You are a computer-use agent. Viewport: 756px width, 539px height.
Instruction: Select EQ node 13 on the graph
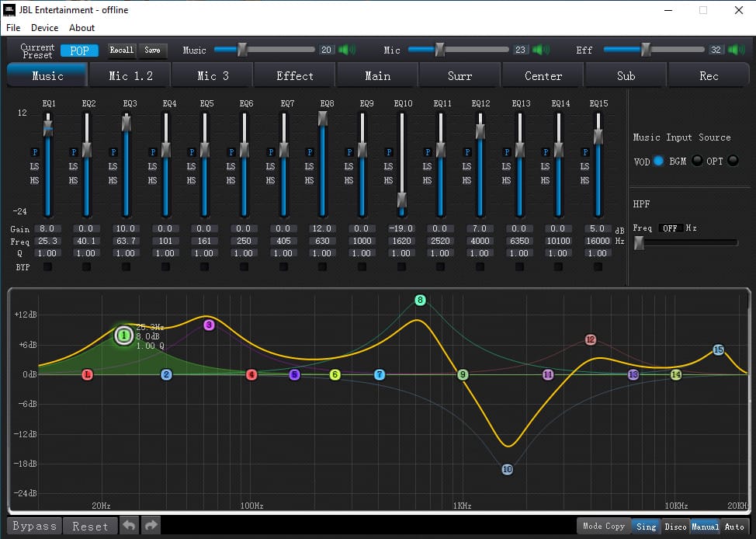click(x=633, y=374)
